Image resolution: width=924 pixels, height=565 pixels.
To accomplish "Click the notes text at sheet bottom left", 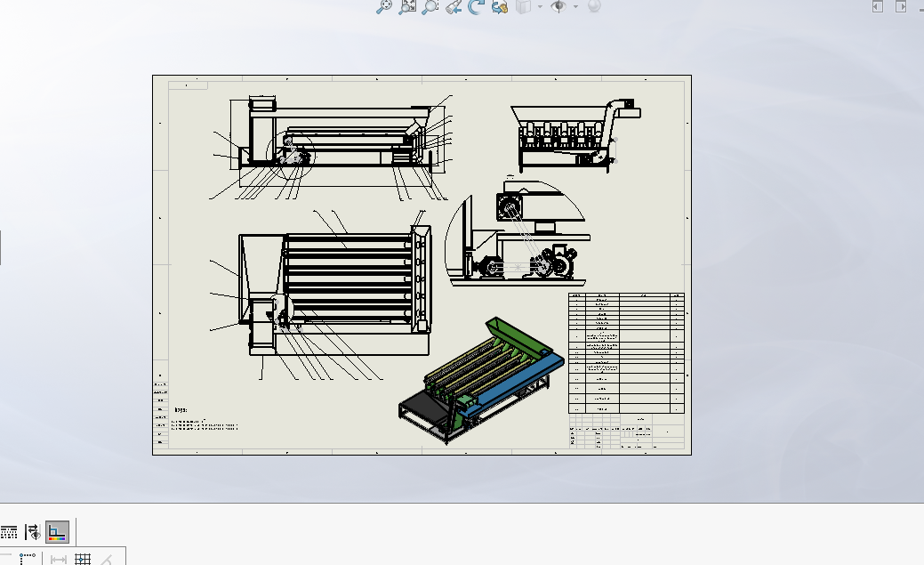I will [205, 418].
